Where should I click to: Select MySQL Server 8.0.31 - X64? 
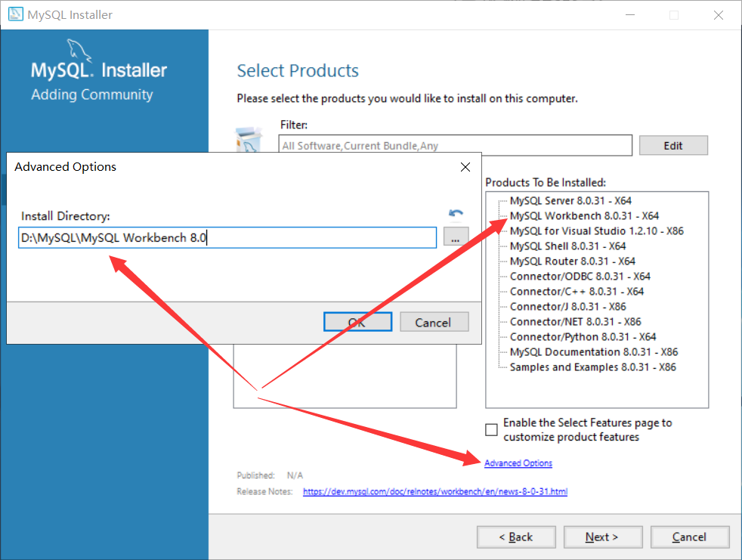[x=570, y=201]
